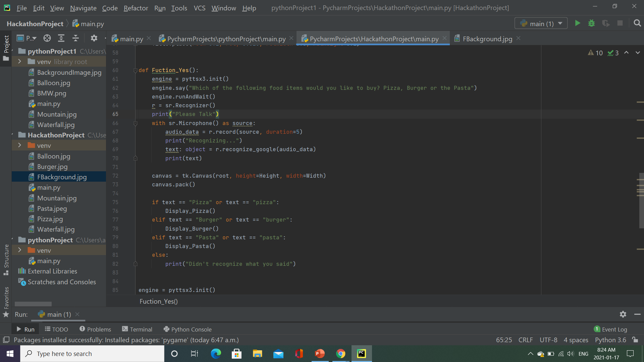Expand venv folder under HackathonProject
Image resolution: width=644 pixels, height=362 pixels.
tap(19, 145)
